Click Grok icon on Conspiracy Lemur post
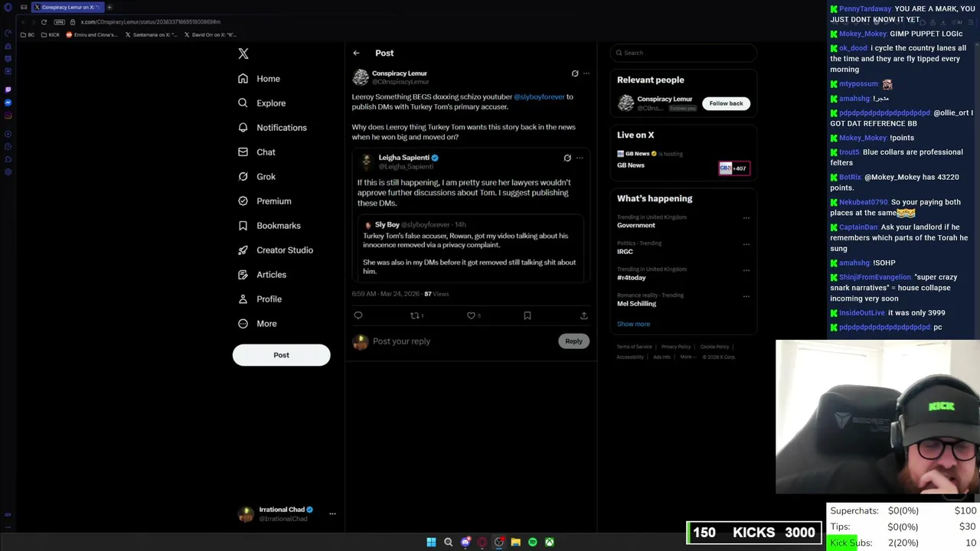 click(575, 73)
